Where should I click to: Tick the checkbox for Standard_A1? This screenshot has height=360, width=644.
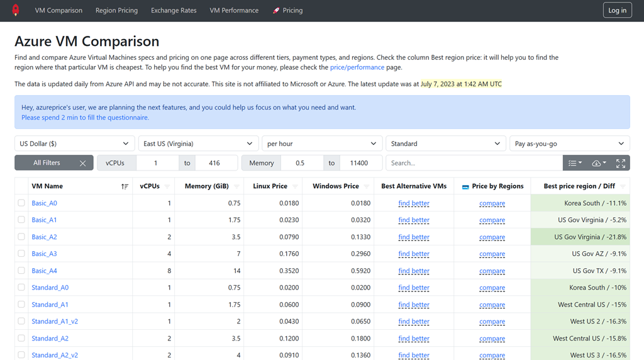point(21,305)
